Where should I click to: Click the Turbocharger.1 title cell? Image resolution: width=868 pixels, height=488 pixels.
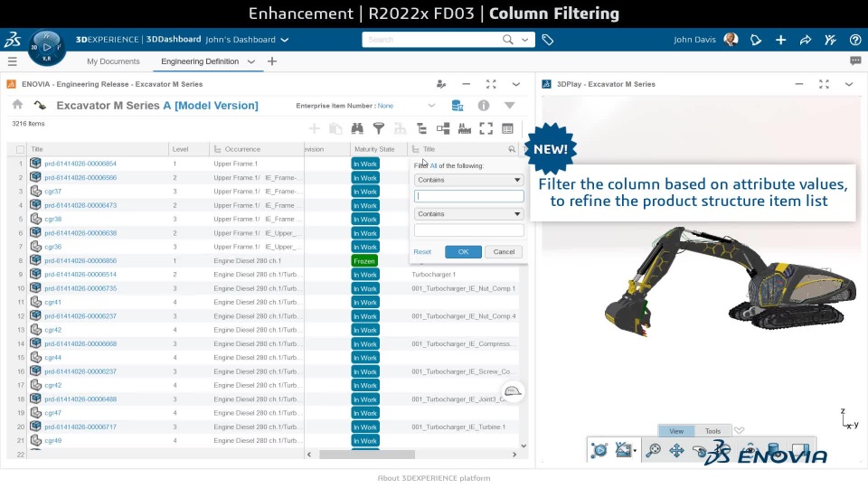pyautogui.click(x=434, y=275)
